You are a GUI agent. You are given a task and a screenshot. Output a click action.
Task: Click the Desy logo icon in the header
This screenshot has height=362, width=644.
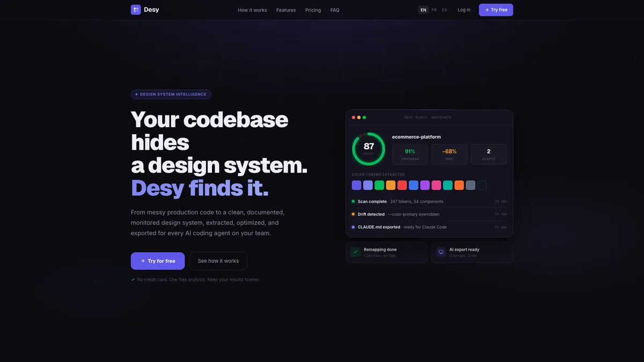click(x=136, y=10)
